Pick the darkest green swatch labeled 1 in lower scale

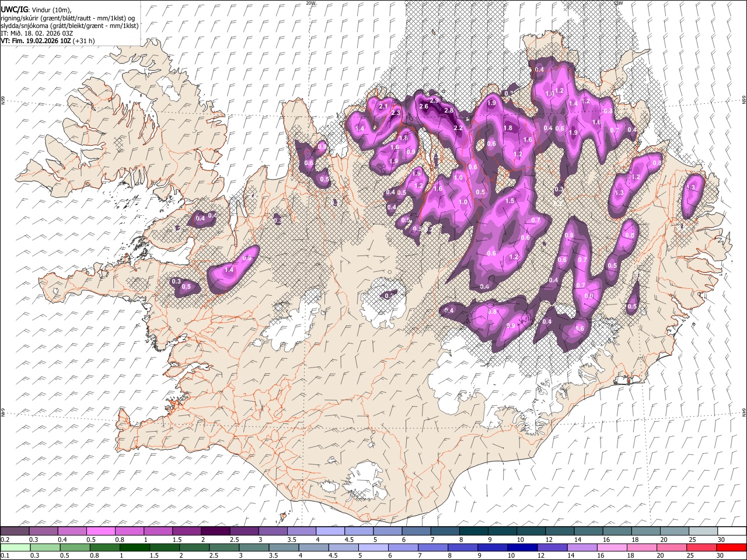point(135,547)
